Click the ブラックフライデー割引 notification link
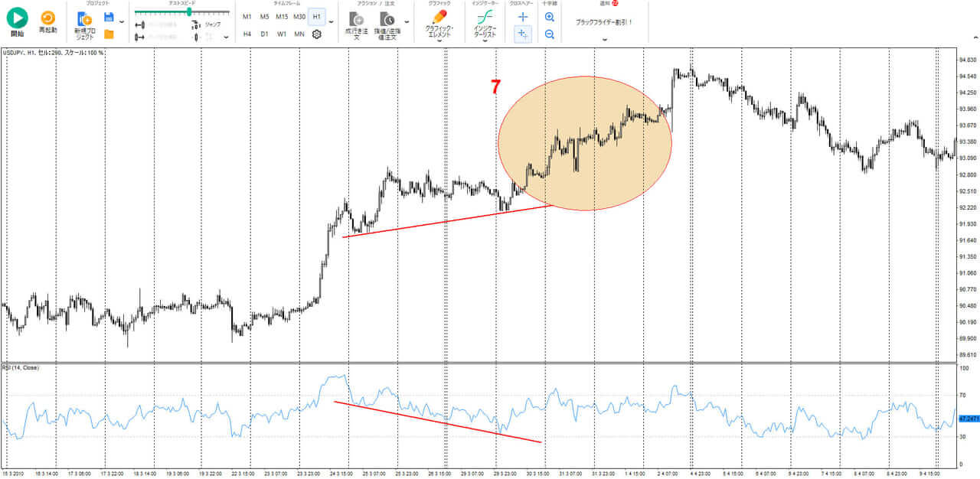 (604, 22)
